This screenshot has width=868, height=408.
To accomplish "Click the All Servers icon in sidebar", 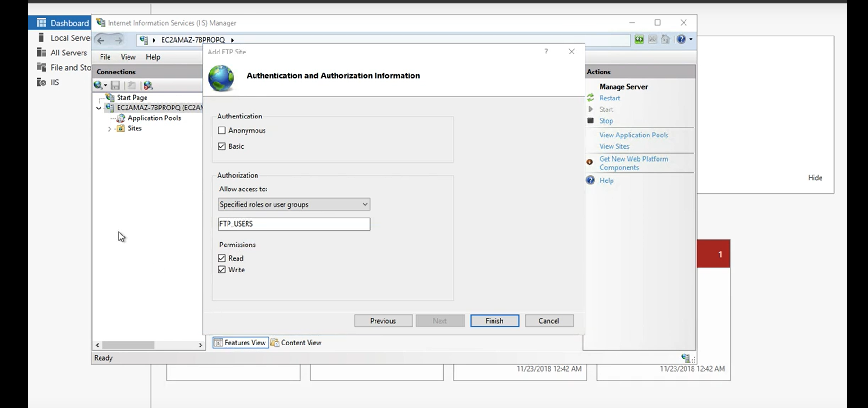I will pyautogui.click(x=42, y=52).
